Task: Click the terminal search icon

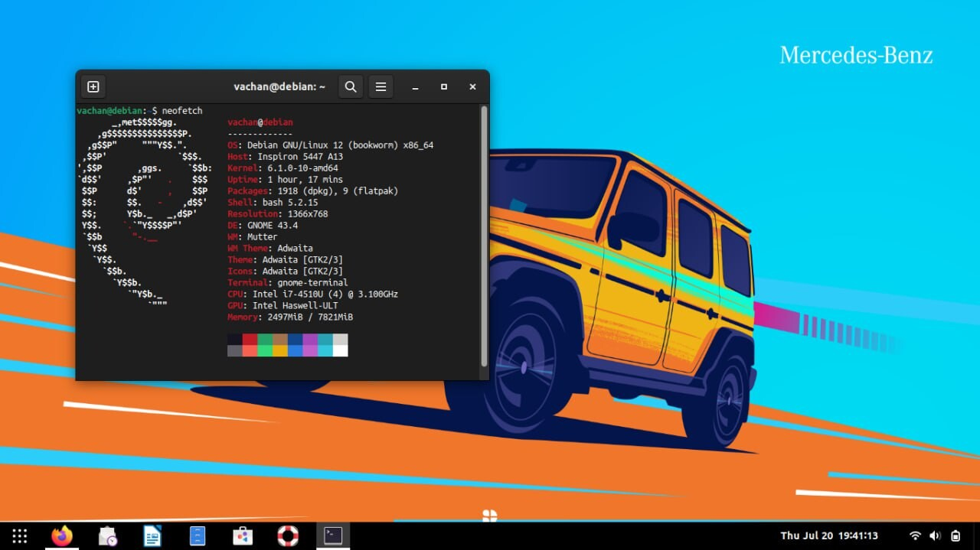Action: coord(351,87)
